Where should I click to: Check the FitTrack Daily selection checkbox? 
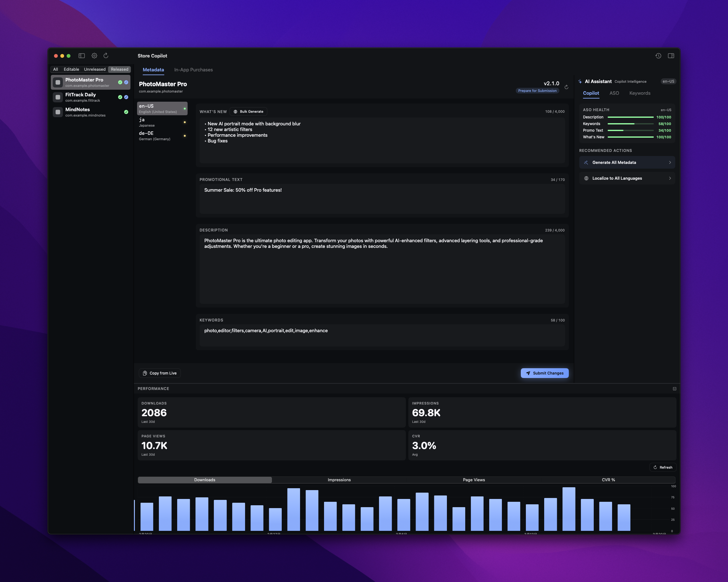(57, 97)
